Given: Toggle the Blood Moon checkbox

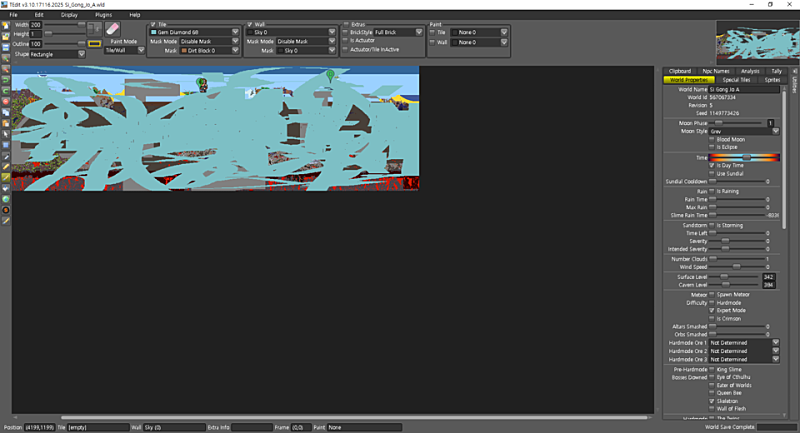Looking at the screenshot, I should point(712,139).
